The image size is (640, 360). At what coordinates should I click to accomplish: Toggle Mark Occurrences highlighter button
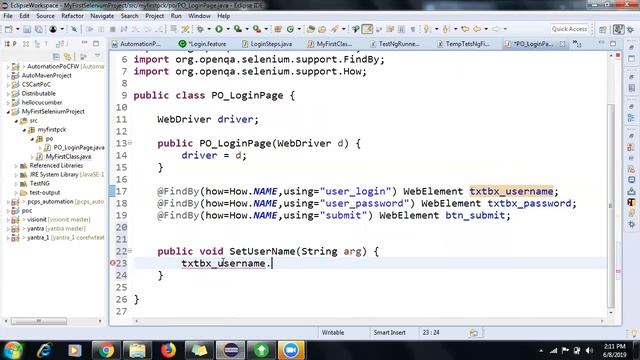[x=367, y=29]
